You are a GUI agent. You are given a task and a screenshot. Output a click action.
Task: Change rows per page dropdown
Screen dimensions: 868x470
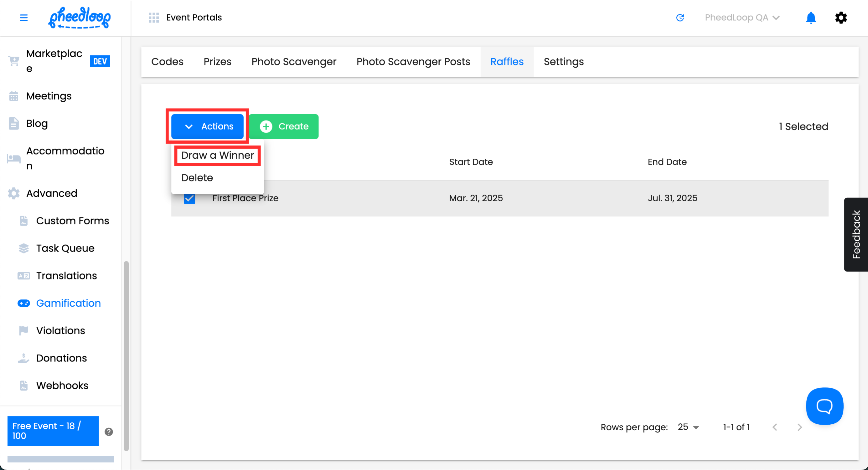click(688, 427)
